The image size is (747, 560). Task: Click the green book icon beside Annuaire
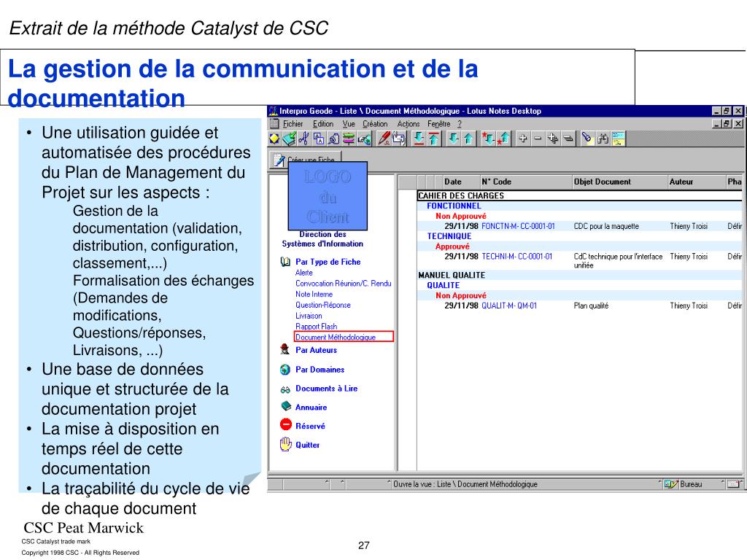pos(286,406)
